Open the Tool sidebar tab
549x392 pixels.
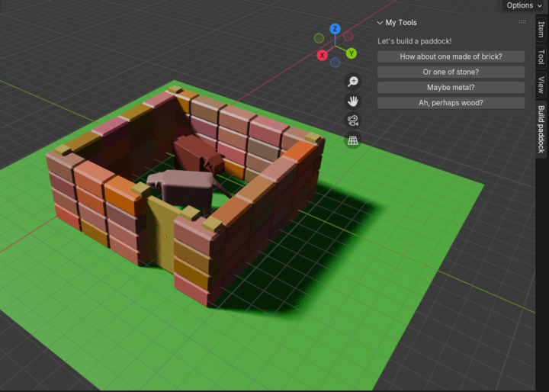(541, 57)
